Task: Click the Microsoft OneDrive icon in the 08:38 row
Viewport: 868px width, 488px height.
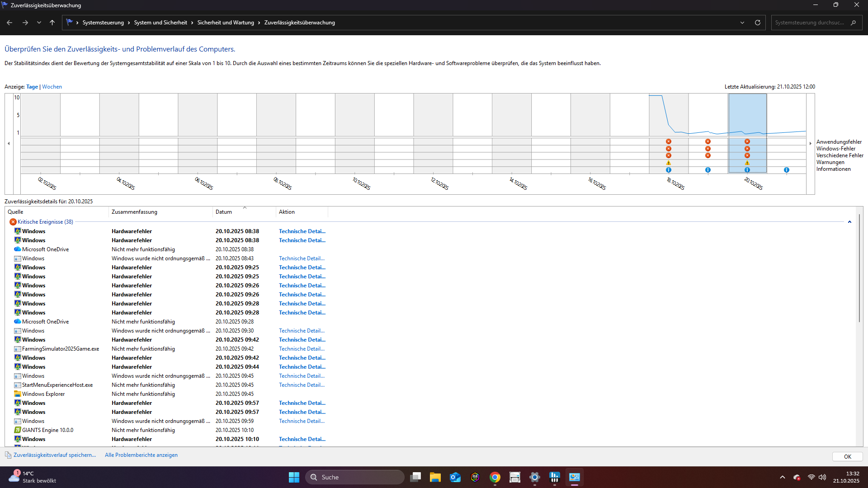Action: coord(17,249)
